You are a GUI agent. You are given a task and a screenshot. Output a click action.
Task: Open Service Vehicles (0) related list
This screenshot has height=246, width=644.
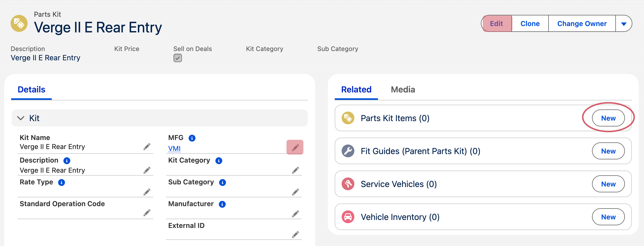coord(399,184)
